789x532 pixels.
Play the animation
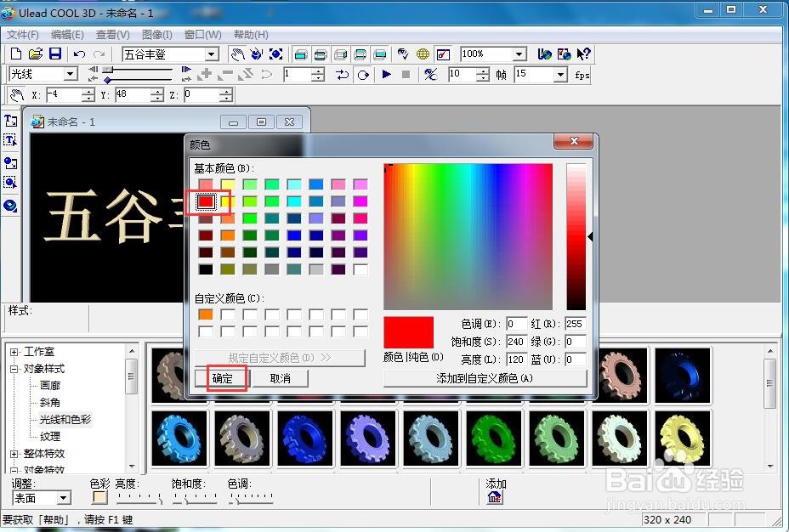(387, 75)
